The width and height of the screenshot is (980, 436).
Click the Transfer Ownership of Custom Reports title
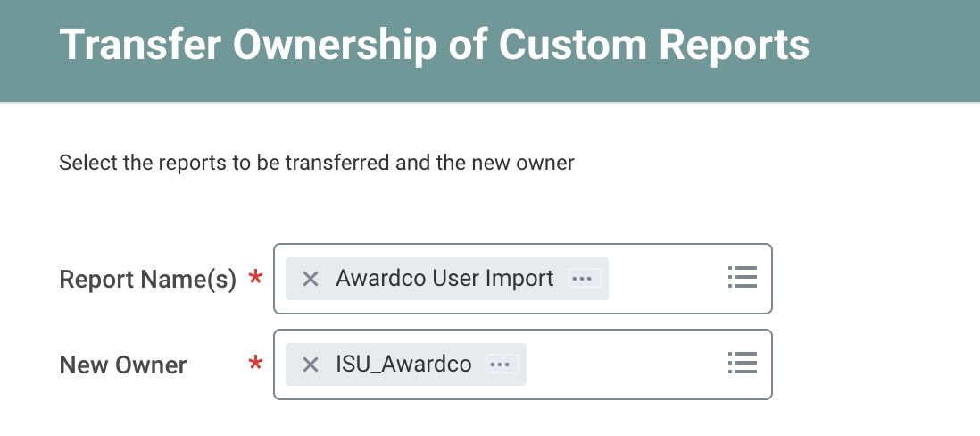pos(434,45)
